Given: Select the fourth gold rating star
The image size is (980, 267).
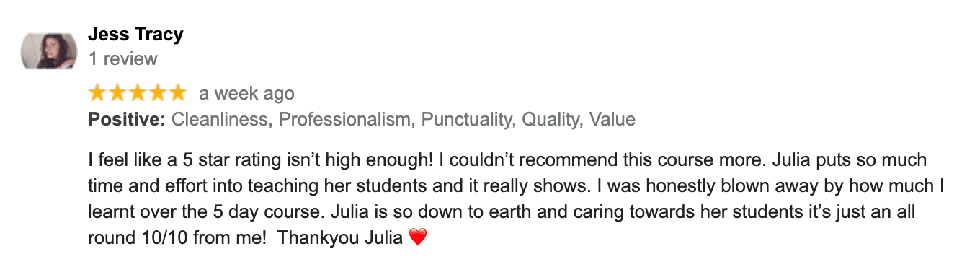Looking at the screenshot, I should pos(156,93).
